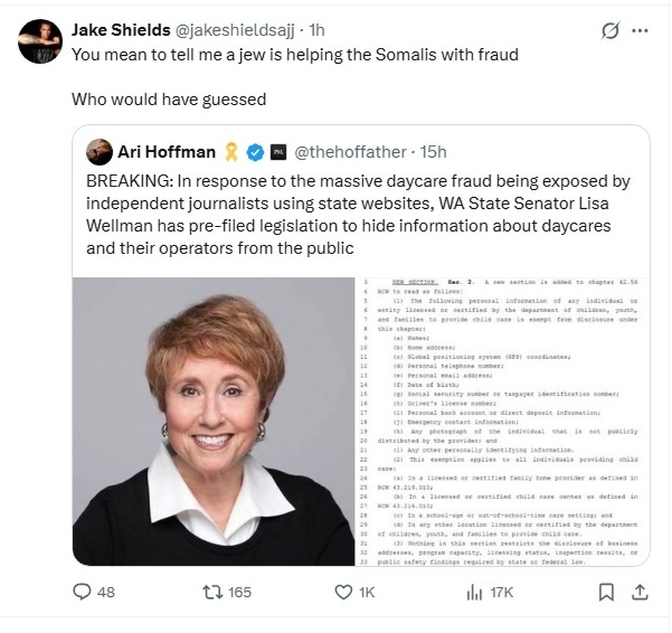
Task: Open the three-dot more options menu
Action: [x=639, y=31]
